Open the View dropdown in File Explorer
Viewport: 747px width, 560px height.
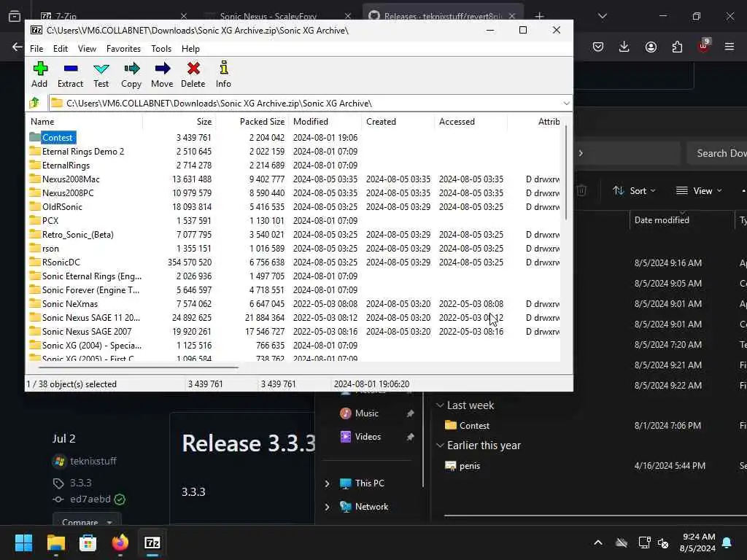699,191
